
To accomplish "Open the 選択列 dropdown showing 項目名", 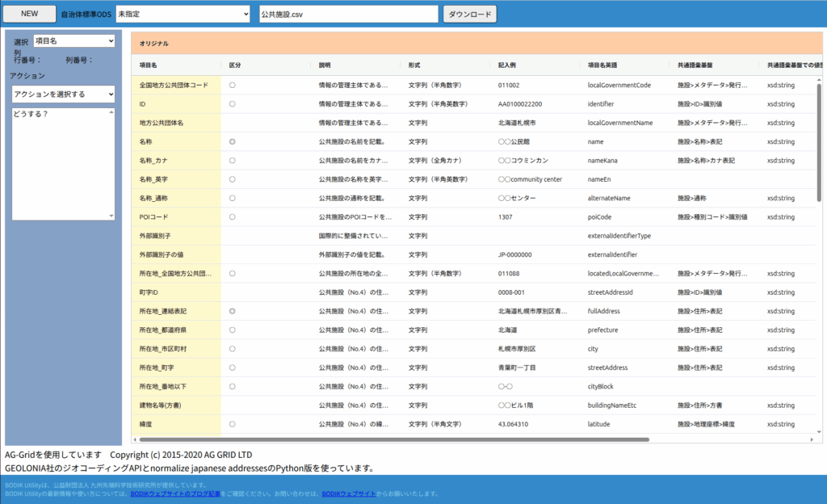I will 73,40.
